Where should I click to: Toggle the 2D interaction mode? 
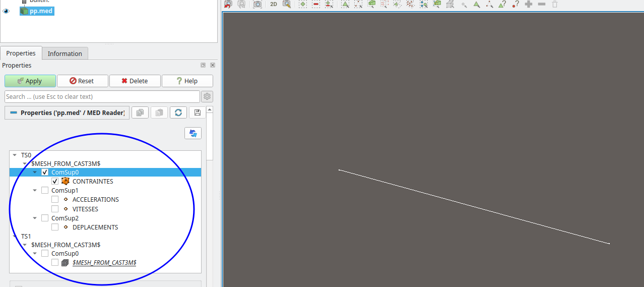coord(274,4)
